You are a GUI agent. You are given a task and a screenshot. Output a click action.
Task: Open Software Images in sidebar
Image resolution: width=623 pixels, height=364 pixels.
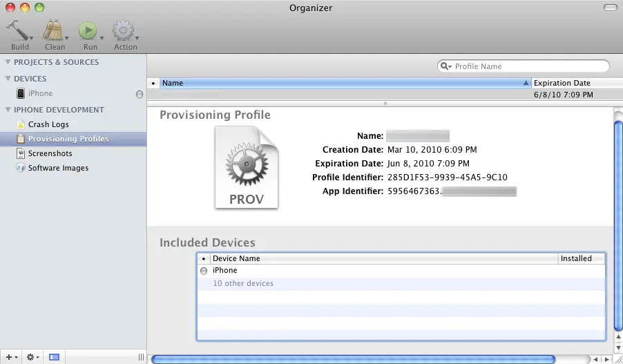coord(57,168)
